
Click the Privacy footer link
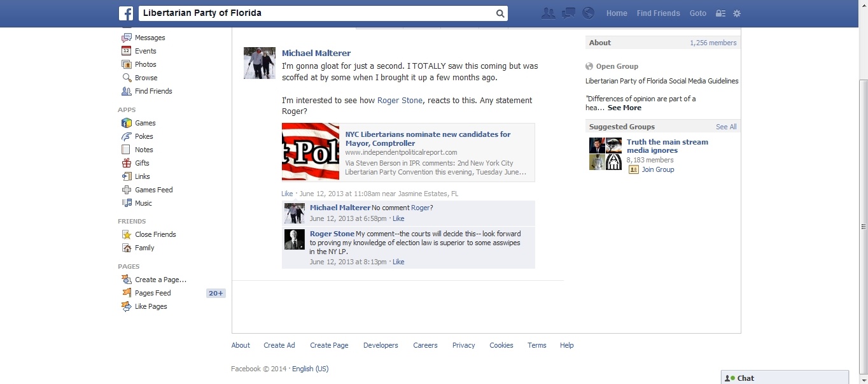pos(463,345)
